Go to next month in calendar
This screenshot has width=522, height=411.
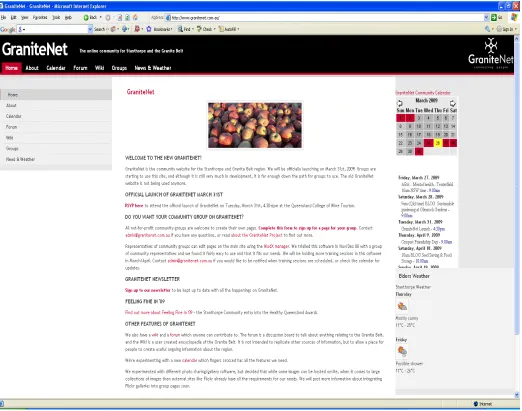pyautogui.click(x=453, y=103)
